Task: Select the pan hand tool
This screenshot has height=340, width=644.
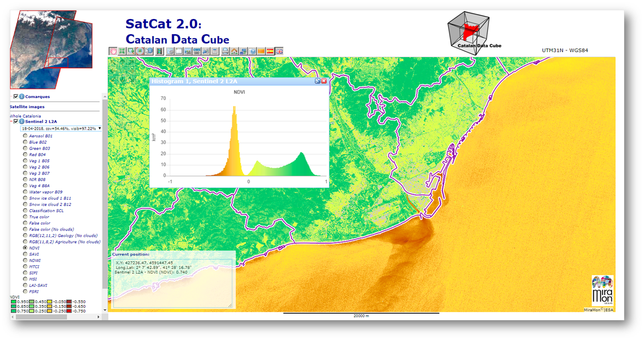Action: pos(113,51)
